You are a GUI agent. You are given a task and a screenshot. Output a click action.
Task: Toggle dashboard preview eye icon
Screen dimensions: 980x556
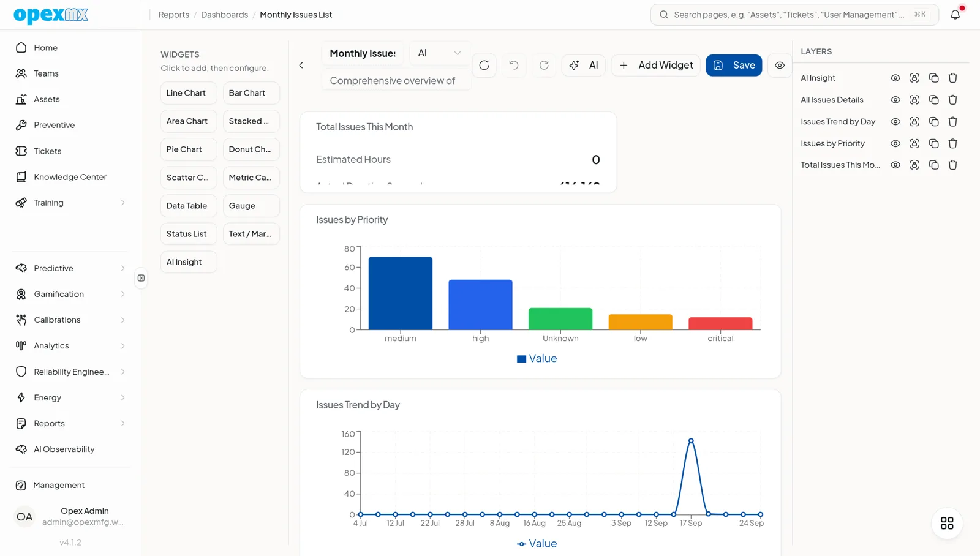tap(780, 65)
